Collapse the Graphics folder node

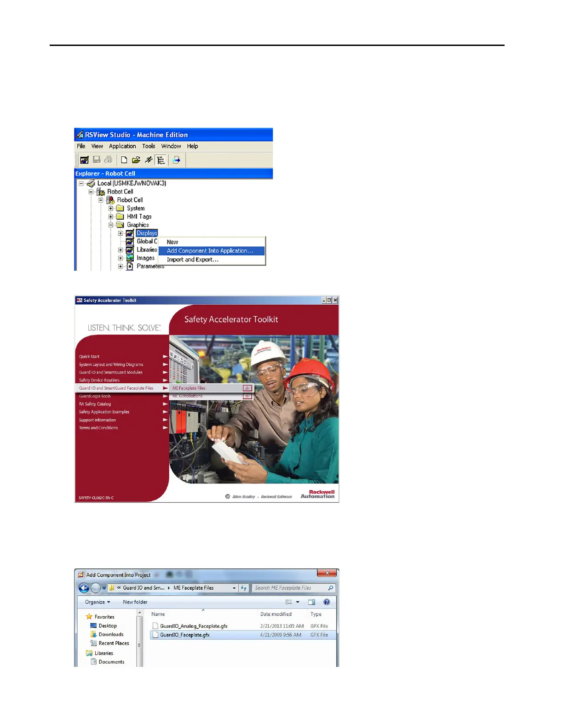pyautogui.click(x=111, y=225)
